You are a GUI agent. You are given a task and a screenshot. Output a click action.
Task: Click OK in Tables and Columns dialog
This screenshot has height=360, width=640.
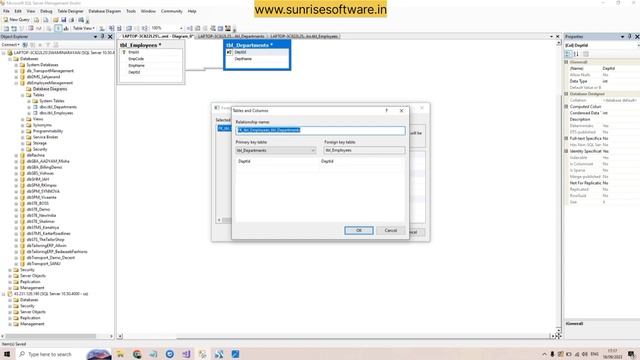click(x=359, y=230)
